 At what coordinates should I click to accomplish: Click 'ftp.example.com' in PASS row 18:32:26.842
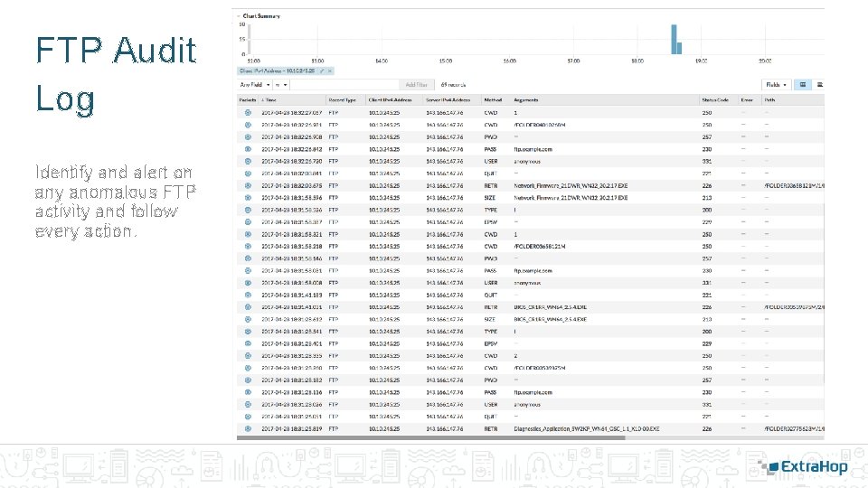(x=533, y=149)
